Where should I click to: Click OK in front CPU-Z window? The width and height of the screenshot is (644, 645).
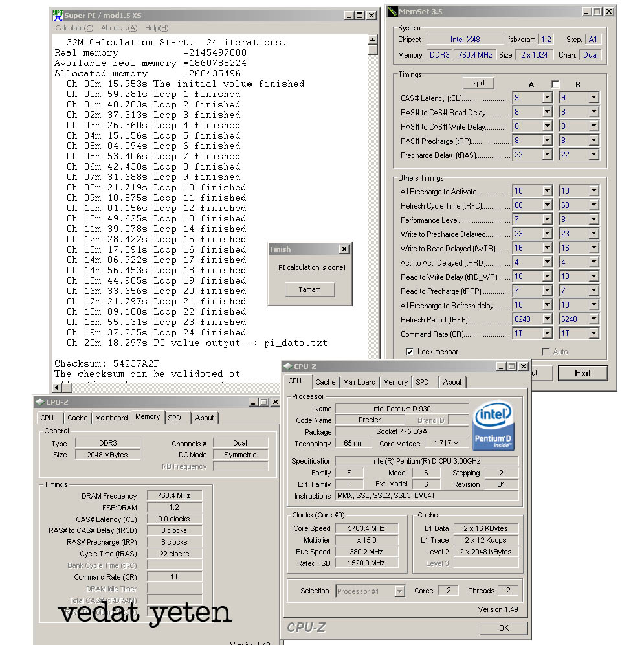click(504, 628)
